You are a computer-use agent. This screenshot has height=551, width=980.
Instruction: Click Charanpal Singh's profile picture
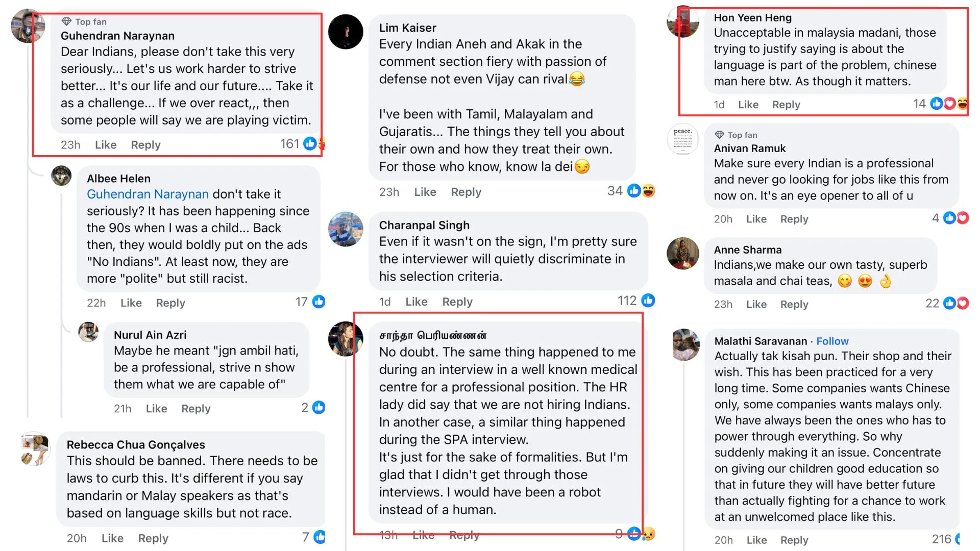tap(346, 229)
